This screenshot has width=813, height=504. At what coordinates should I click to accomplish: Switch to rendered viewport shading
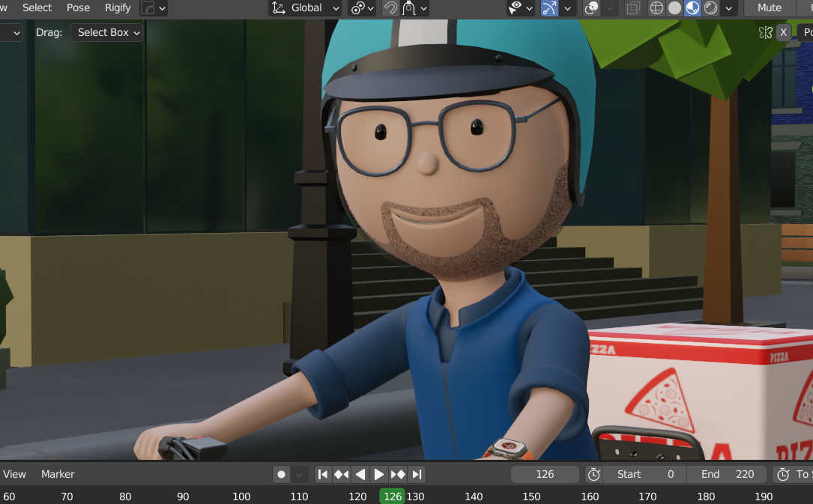[x=710, y=8]
